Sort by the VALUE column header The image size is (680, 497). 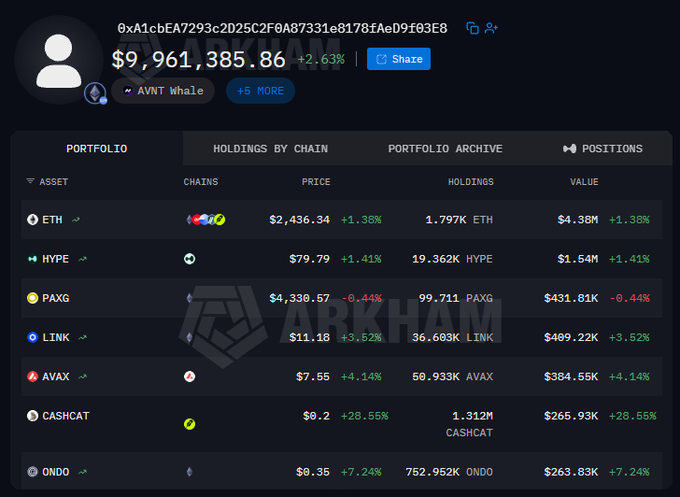(x=584, y=182)
